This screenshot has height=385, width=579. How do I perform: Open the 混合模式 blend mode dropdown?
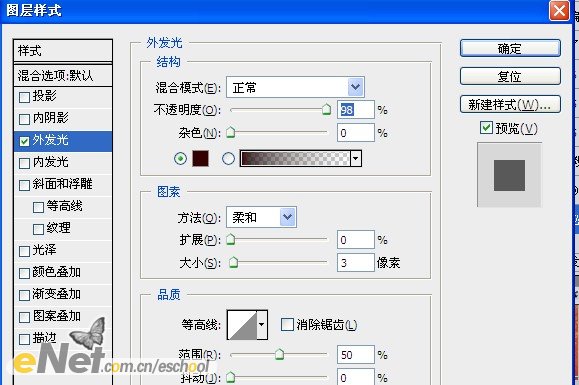coord(295,87)
